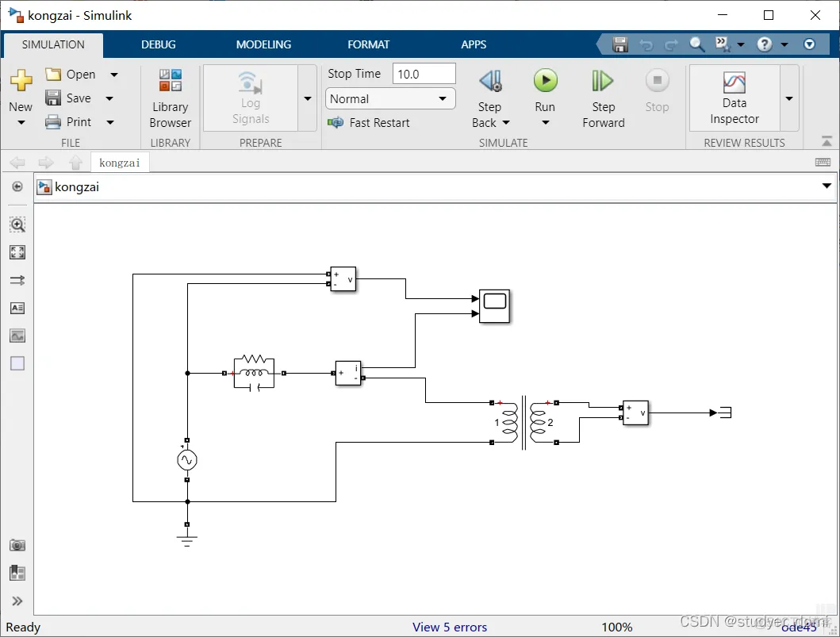
Task: Click the View 5 errors link
Action: 450,627
